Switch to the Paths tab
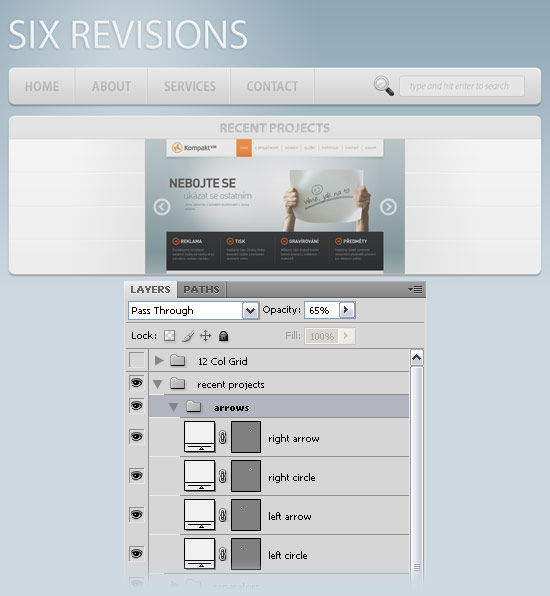 click(201, 290)
